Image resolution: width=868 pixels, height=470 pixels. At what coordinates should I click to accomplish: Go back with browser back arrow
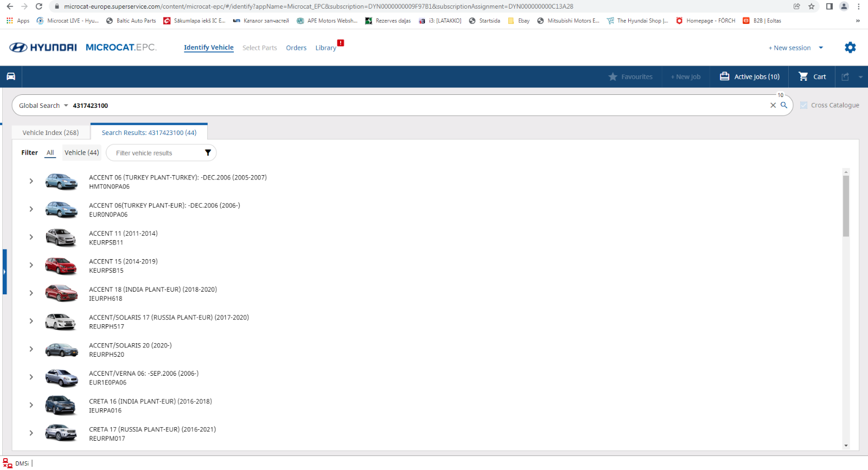point(10,7)
